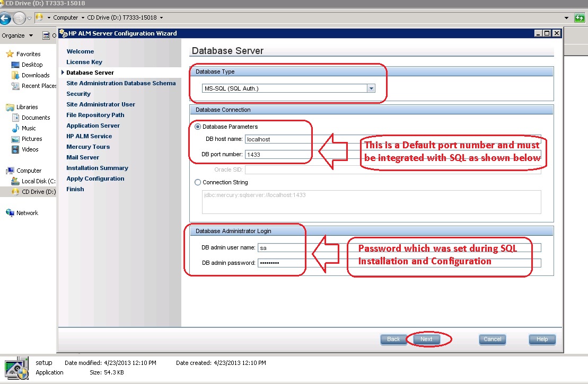Viewport: 588px width, 384px height.
Task: Open the recent pages dropdown next to forward button
Action: (x=29, y=18)
